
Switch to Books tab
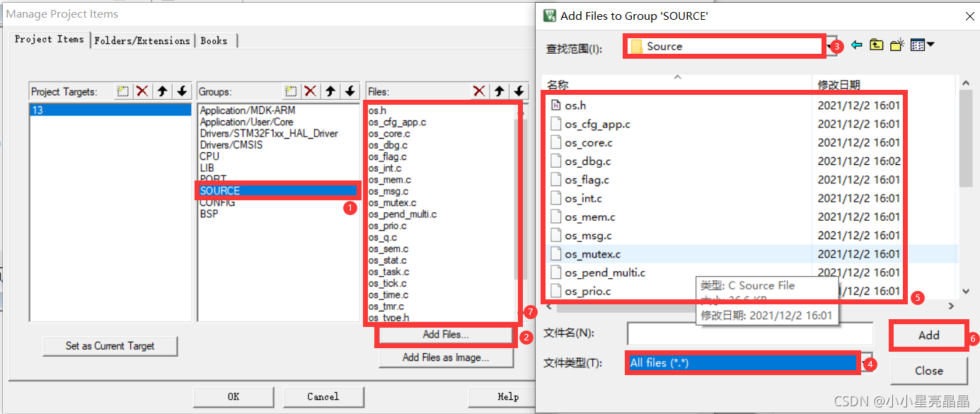click(214, 40)
